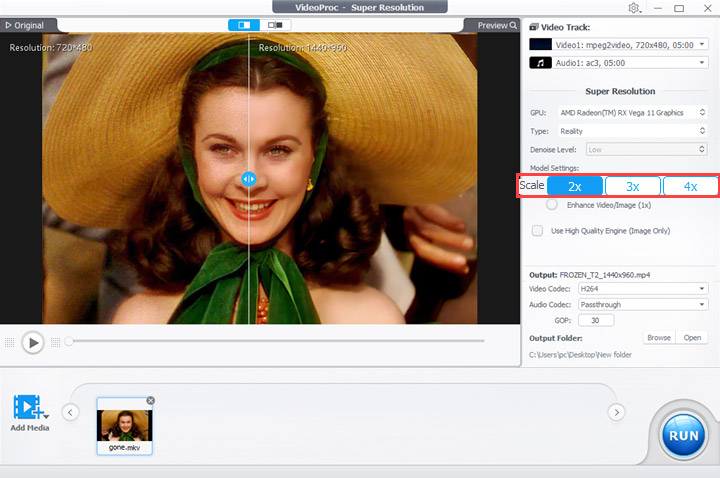Select 3x scale option
Viewport: 720px width, 478px height.
(632, 186)
